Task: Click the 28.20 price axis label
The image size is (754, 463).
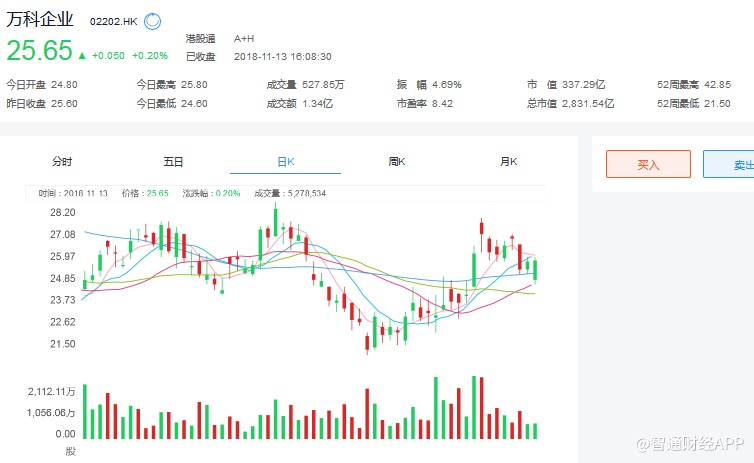Action: 63,212
